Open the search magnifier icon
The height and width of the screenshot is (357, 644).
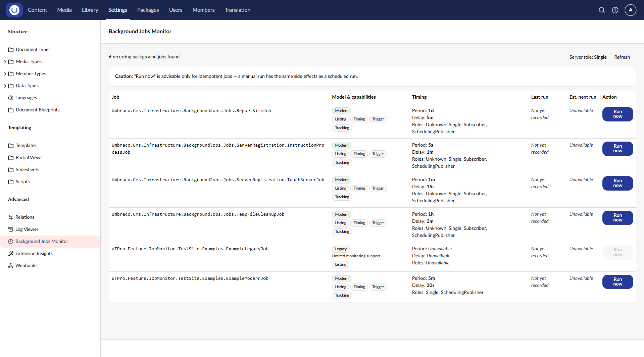(x=602, y=10)
